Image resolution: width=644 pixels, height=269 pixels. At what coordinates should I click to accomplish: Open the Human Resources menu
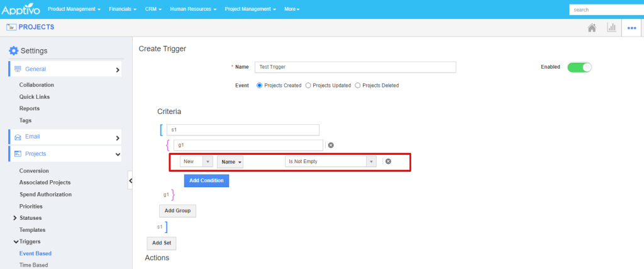coord(193,9)
